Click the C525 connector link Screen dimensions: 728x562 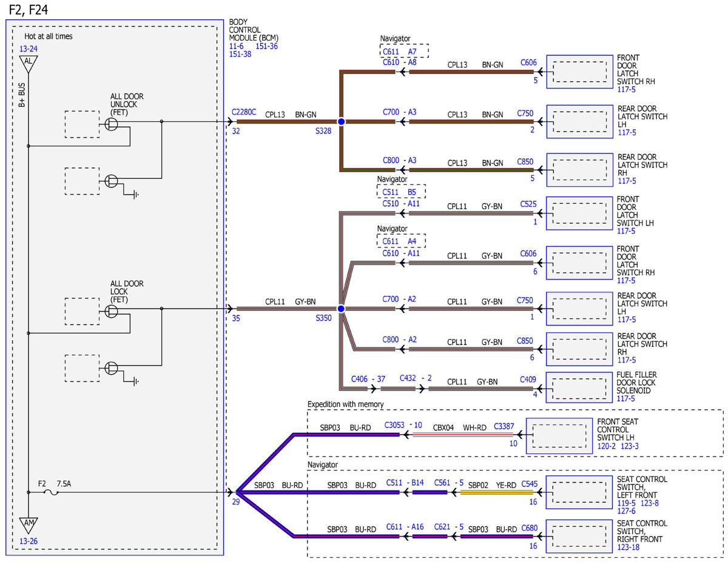click(x=528, y=204)
